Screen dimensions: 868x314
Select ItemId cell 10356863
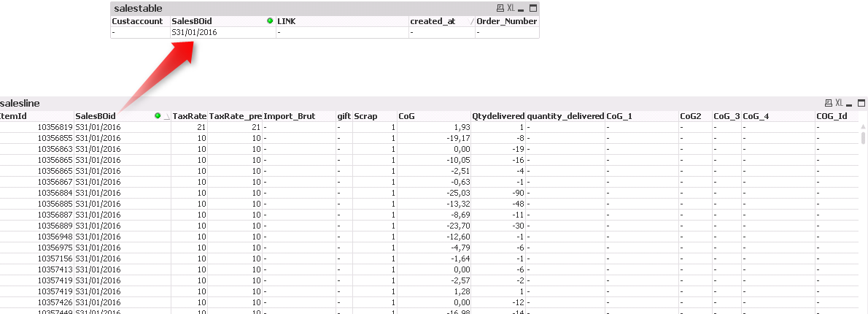point(55,149)
